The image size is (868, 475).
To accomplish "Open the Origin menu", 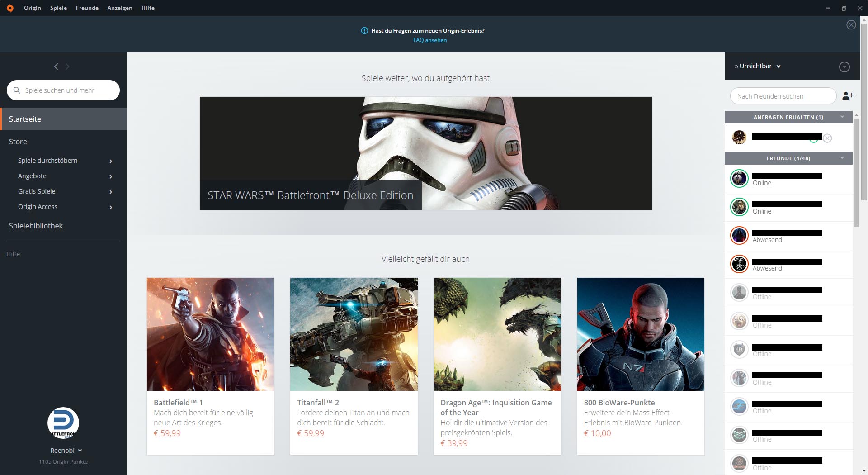I will 33,8.
